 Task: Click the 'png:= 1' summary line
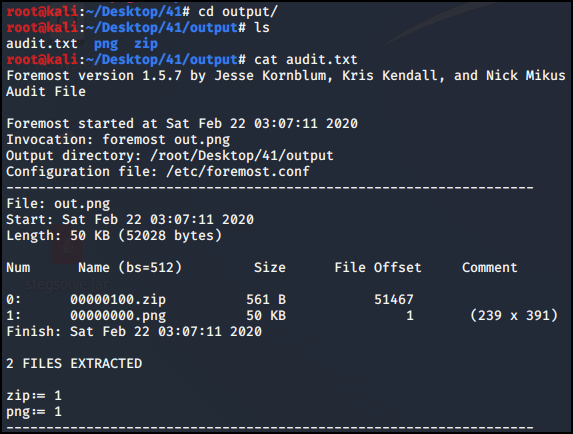[34, 412]
